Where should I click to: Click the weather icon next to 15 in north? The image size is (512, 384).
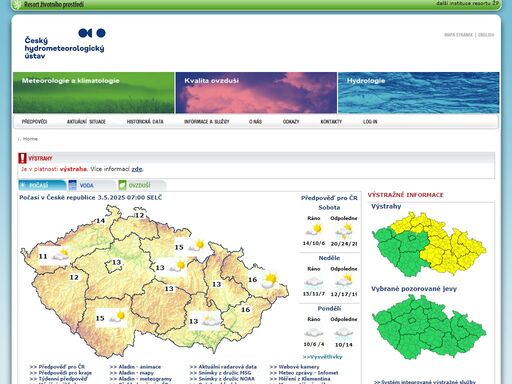pyautogui.click(x=196, y=246)
